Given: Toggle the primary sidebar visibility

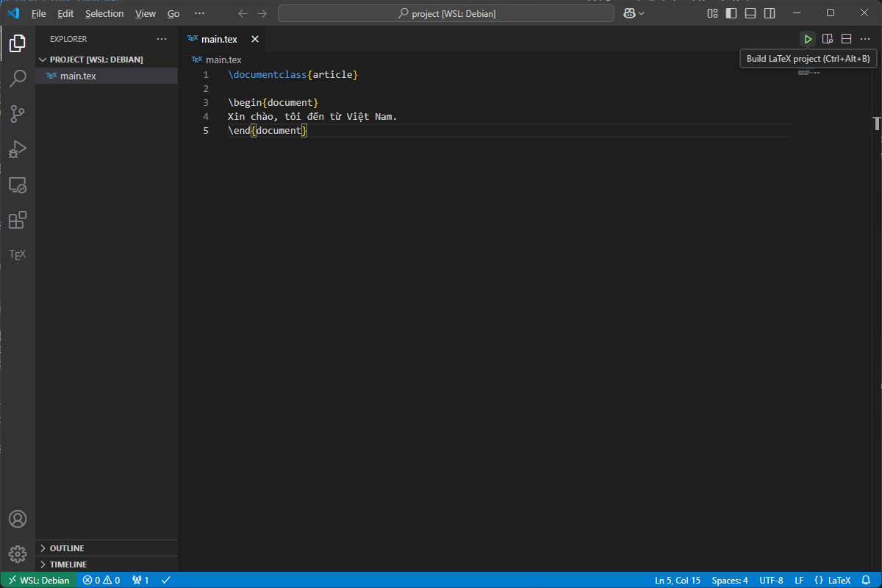Looking at the screenshot, I should pos(730,12).
